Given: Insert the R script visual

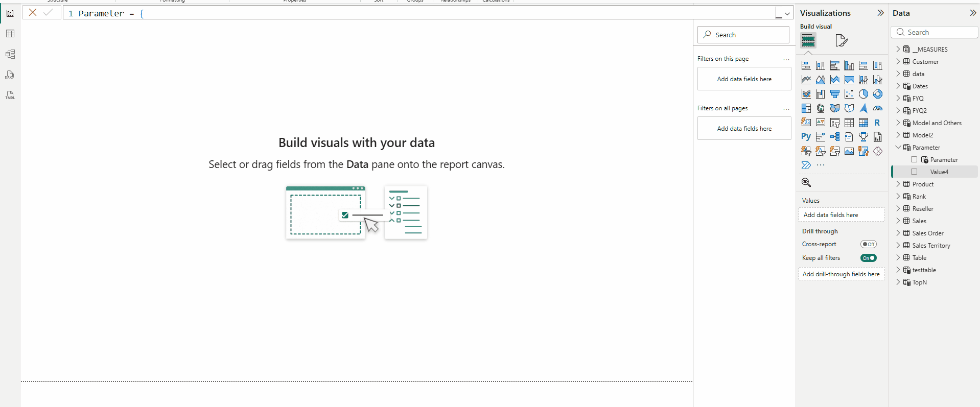Looking at the screenshot, I should [x=878, y=123].
